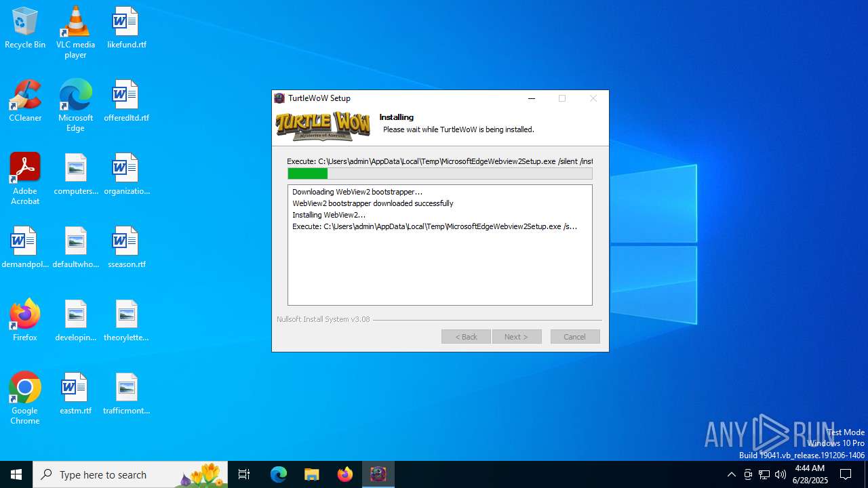Click the disabled Next > button
The width and height of the screenshot is (868, 488).
tap(517, 337)
